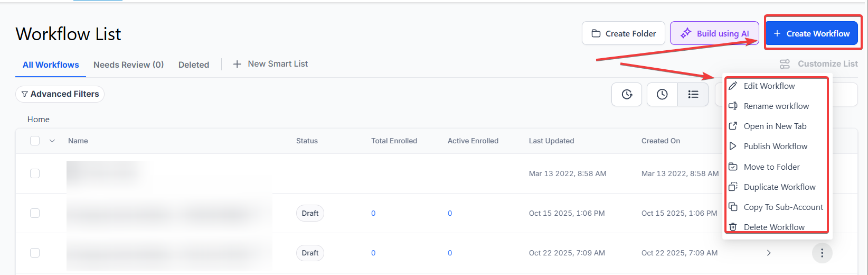Add a New Smart List
Screen dimensions: 868x275
click(270, 64)
